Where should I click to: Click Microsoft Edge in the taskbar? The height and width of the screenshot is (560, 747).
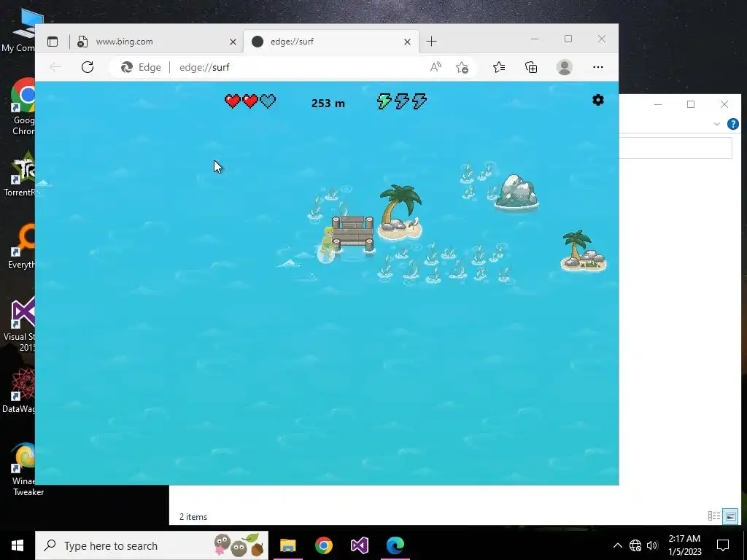point(395,545)
